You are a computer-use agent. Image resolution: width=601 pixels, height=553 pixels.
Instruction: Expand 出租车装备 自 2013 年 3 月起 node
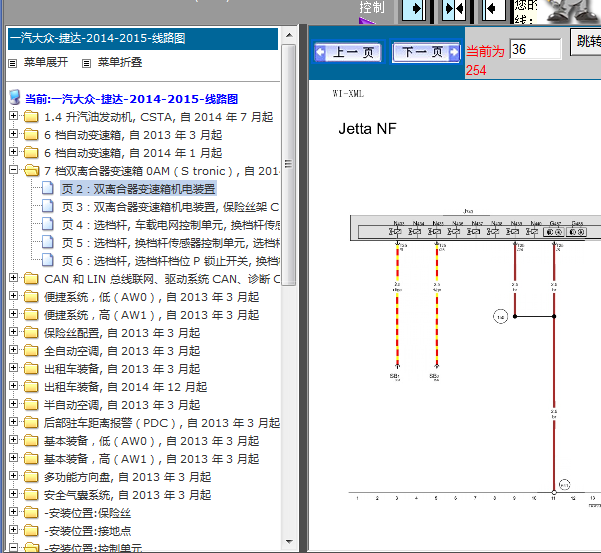[13, 368]
